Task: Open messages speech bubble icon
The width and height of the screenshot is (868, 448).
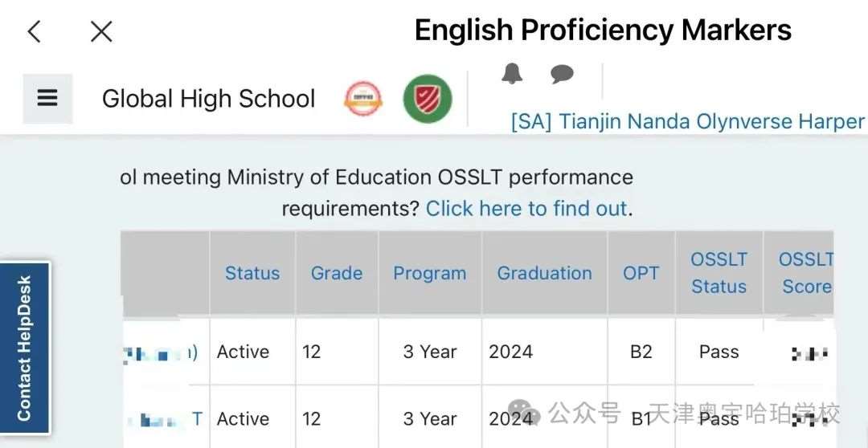Action: point(562,74)
